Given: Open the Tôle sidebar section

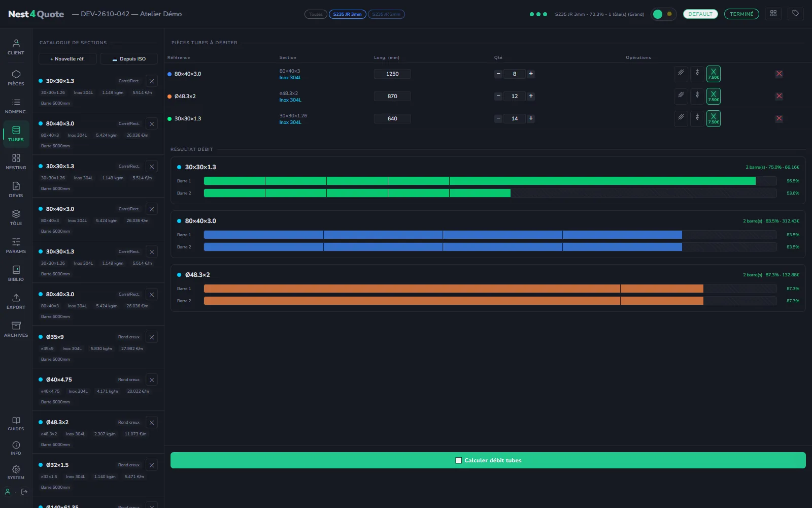Looking at the screenshot, I should click(16, 217).
